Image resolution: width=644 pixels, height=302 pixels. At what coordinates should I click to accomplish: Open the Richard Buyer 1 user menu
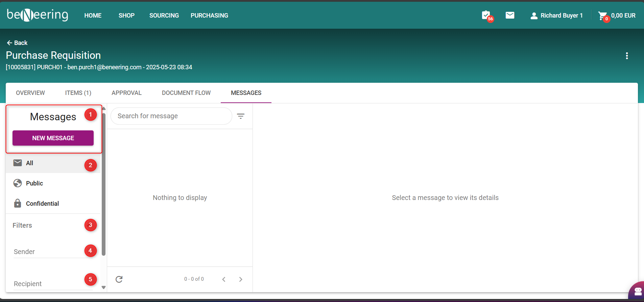(556, 16)
